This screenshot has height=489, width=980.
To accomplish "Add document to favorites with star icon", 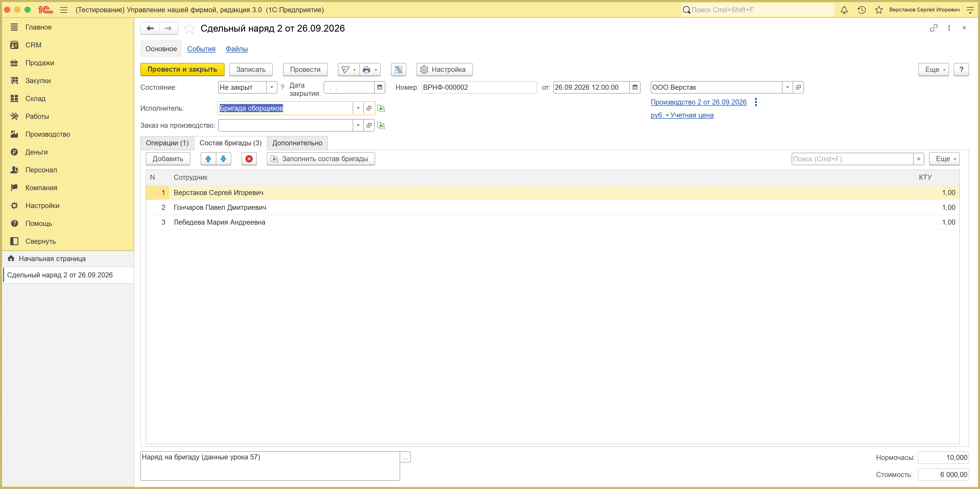I will pos(189,29).
